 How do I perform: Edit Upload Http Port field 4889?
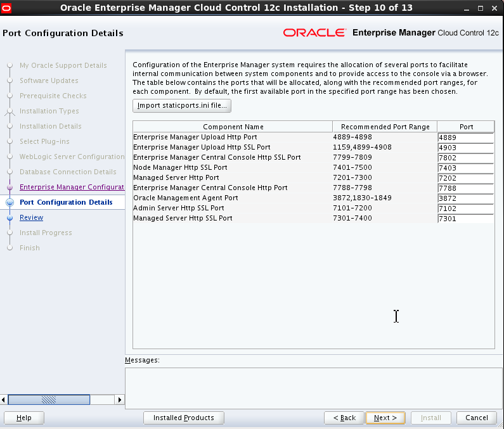click(x=465, y=138)
